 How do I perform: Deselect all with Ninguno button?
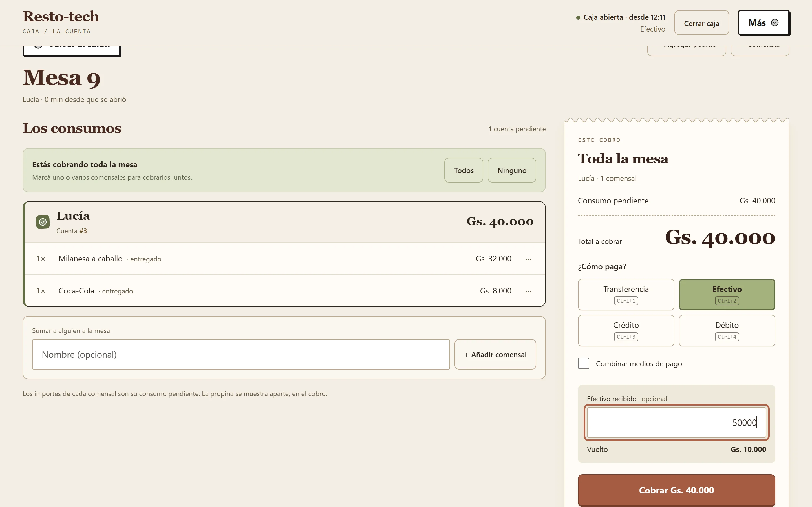[x=512, y=170]
